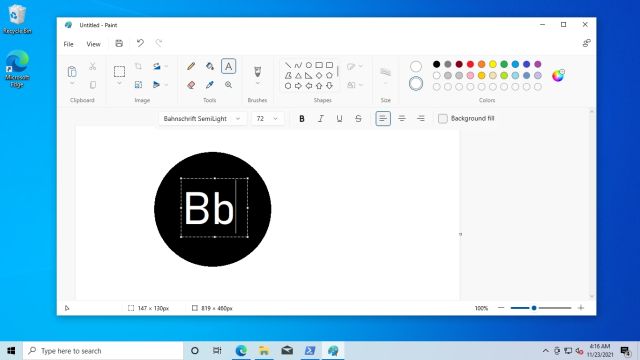This screenshot has height=360, width=640.
Task: Click the Paste clipboard icon
Action: click(x=72, y=71)
